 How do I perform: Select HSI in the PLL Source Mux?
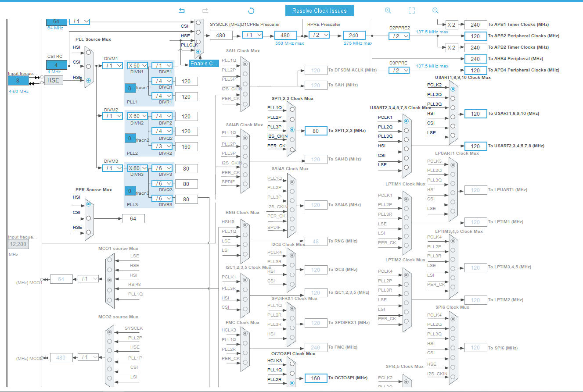[89, 53]
